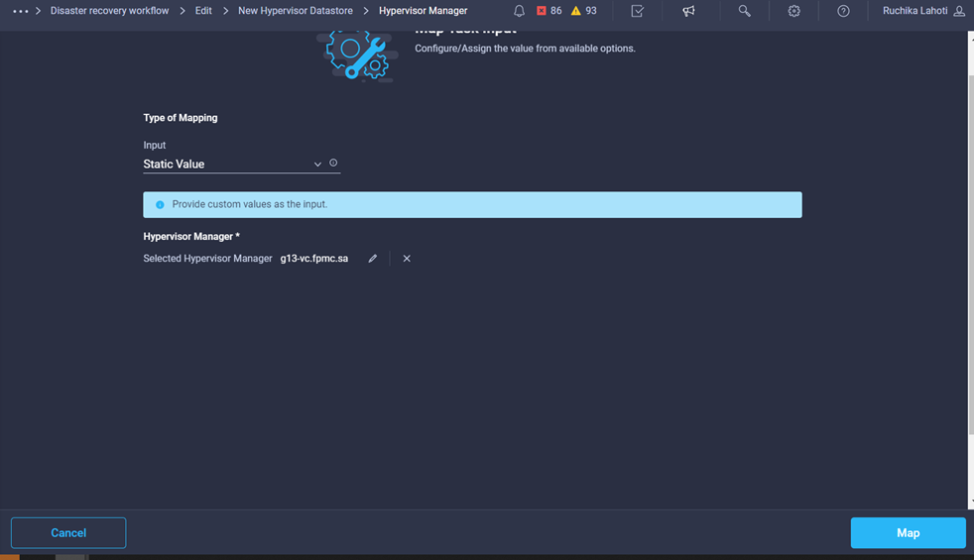Click the Map button
The height and width of the screenshot is (560, 974).
pyautogui.click(x=909, y=532)
